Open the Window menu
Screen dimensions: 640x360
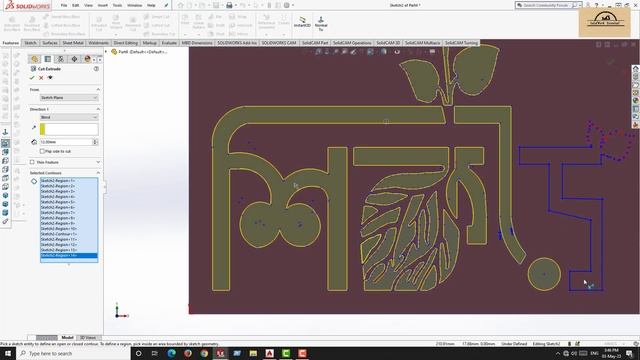coord(134,5)
